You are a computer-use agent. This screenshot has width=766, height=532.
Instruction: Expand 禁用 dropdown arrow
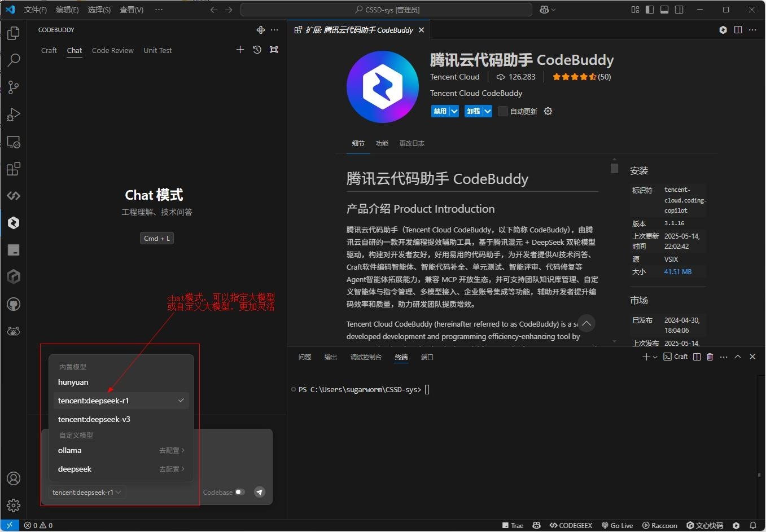tap(454, 111)
